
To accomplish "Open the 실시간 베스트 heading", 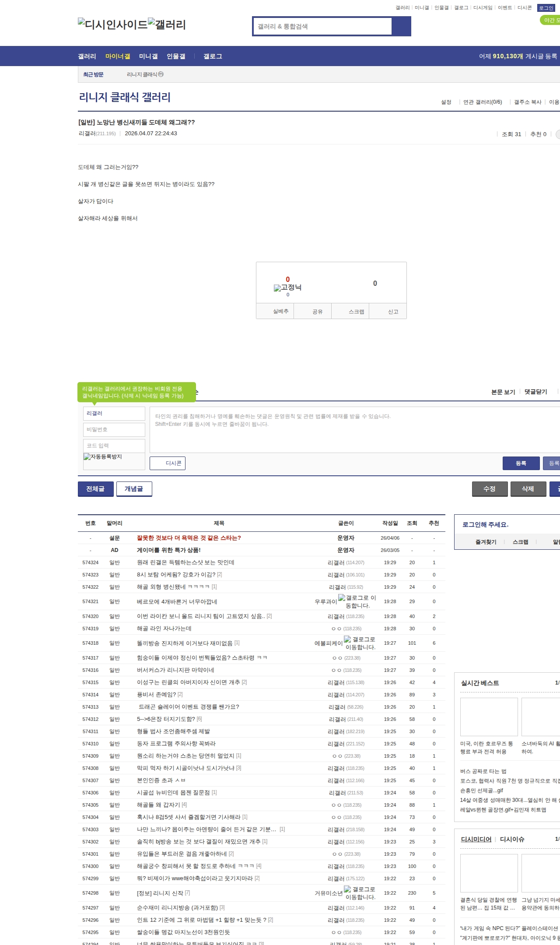I will click(480, 683).
